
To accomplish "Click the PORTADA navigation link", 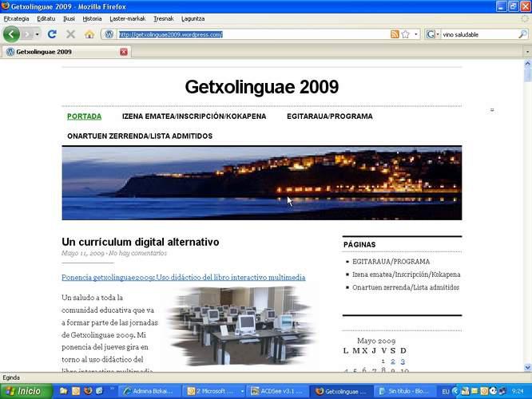I will [x=84, y=117].
